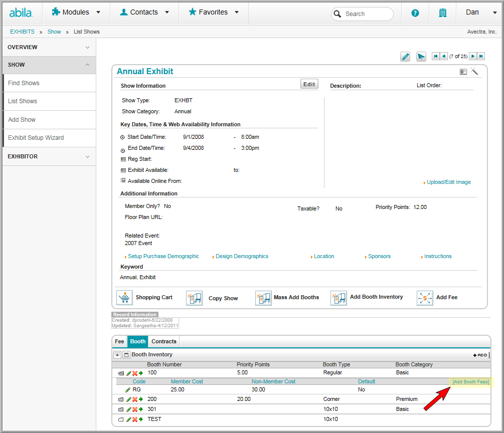Edit the RG fee row pencil icon
The image size is (504, 433).
127,390
